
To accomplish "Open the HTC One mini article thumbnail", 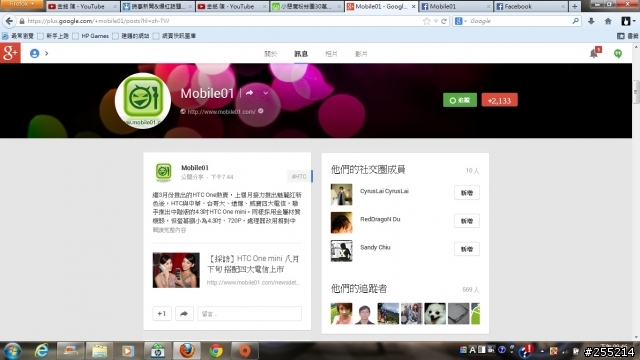I will click(176, 270).
